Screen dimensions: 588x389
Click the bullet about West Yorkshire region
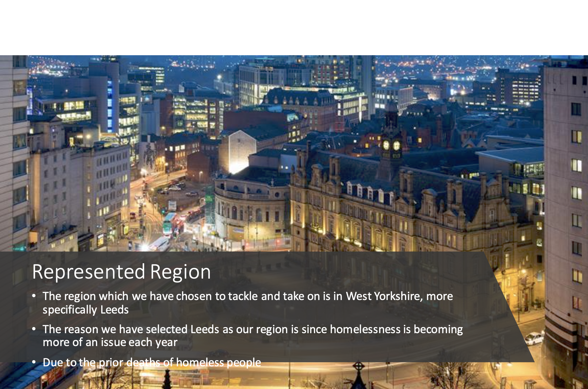[x=248, y=303]
